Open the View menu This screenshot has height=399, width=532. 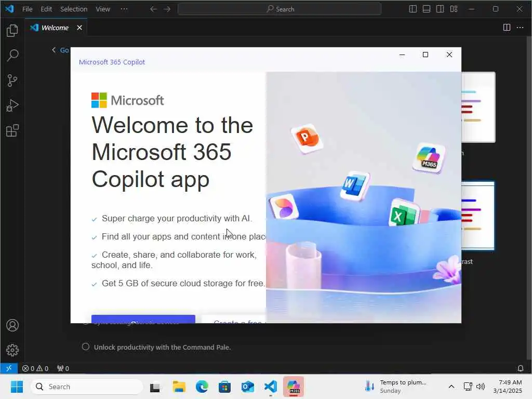tap(103, 9)
